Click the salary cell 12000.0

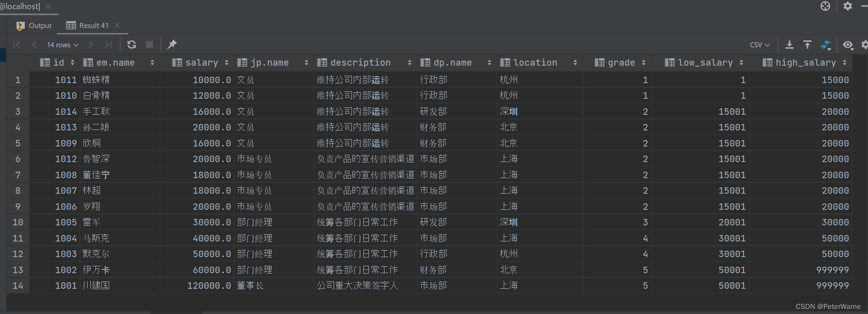[x=196, y=95]
